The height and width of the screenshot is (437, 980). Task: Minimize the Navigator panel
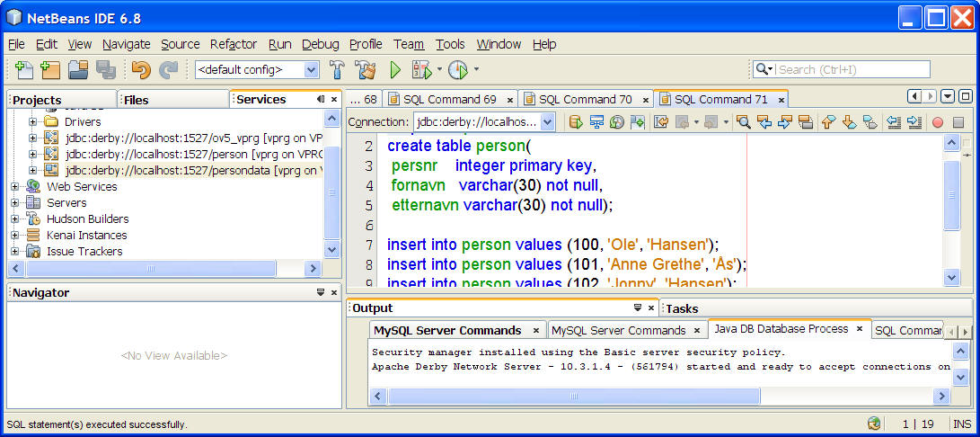coord(321,292)
